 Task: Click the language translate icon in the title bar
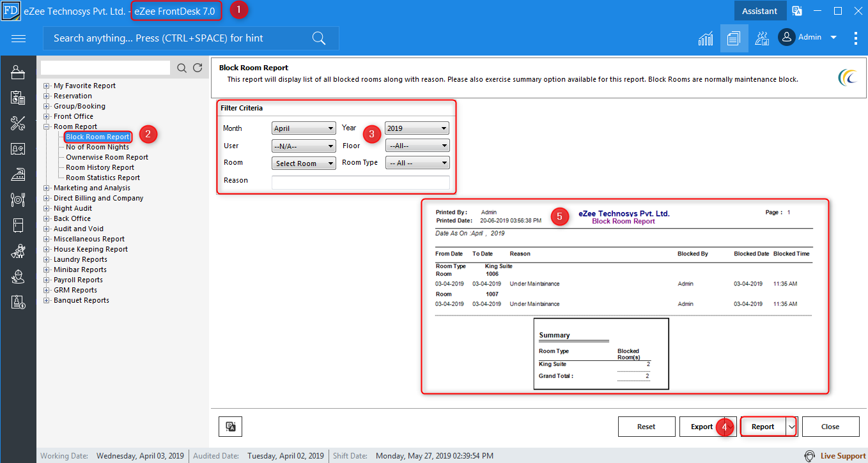pyautogui.click(x=797, y=11)
